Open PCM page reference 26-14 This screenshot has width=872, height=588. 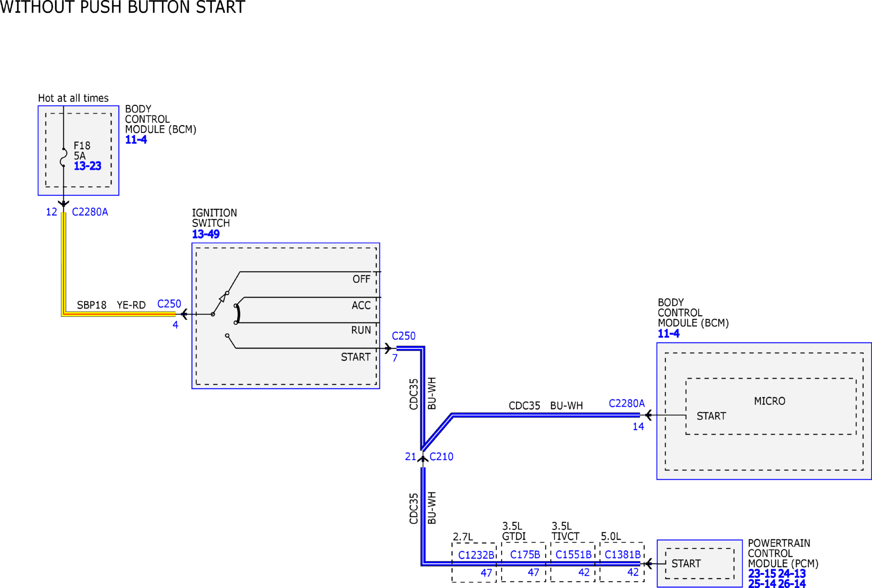(792, 583)
